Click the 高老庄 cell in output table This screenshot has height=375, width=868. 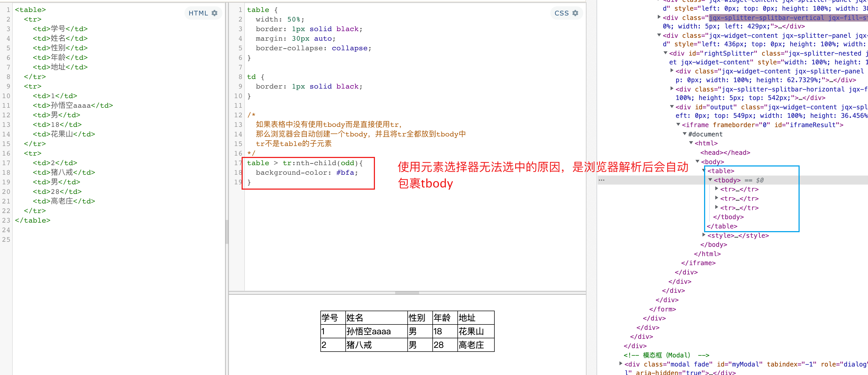pos(476,345)
